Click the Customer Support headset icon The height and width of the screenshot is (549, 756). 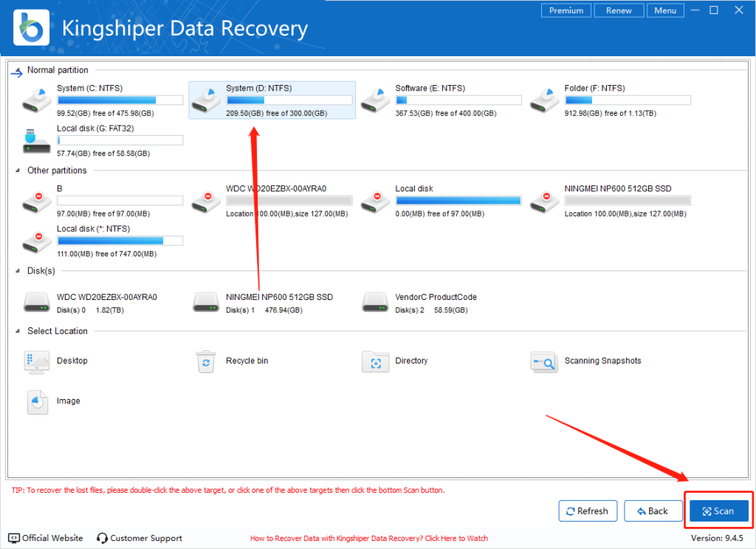pos(102,538)
